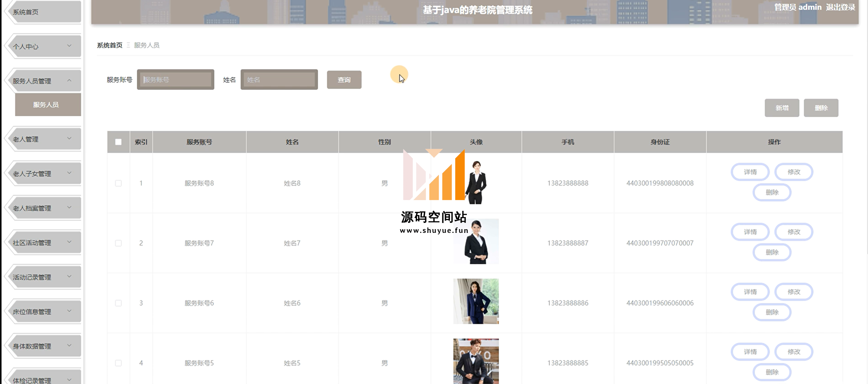Expand the 社区活动管理 menu chevron
The width and height of the screenshot is (868, 384).
(x=69, y=242)
